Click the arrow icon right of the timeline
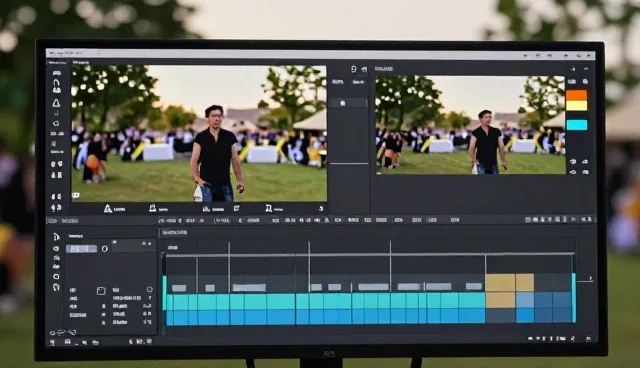 tap(590, 279)
